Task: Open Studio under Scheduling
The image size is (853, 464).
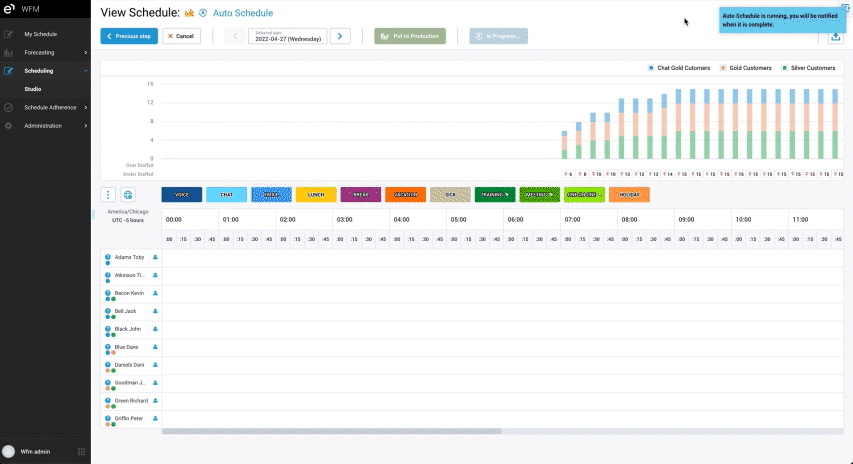Action: click(x=33, y=89)
